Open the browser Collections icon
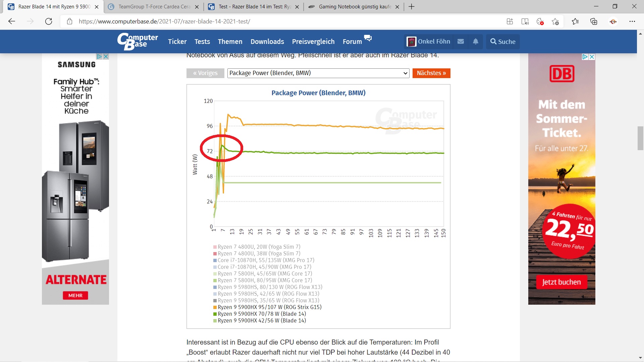Image resolution: width=644 pixels, height=362 pixels. [594, 21]
